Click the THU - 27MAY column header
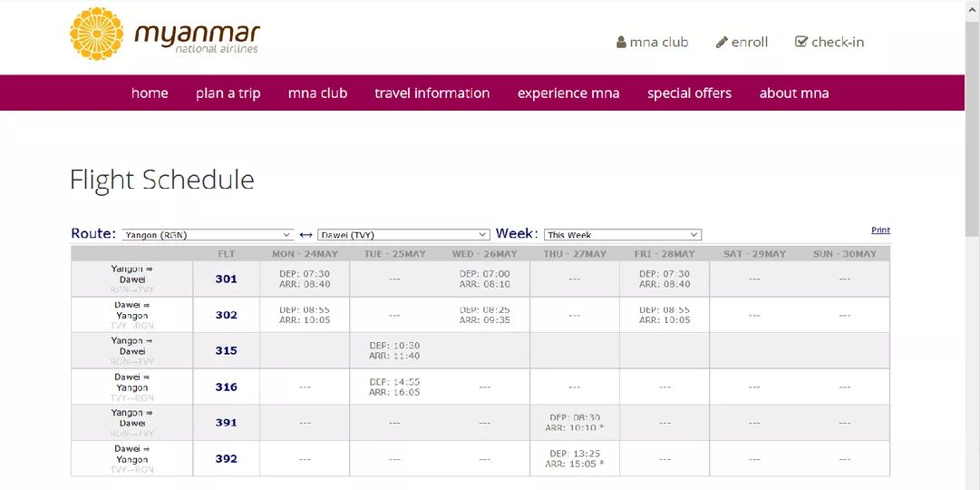 575,254
